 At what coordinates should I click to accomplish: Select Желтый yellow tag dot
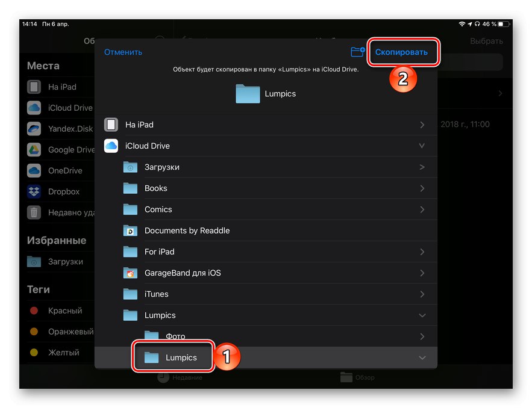34,353
